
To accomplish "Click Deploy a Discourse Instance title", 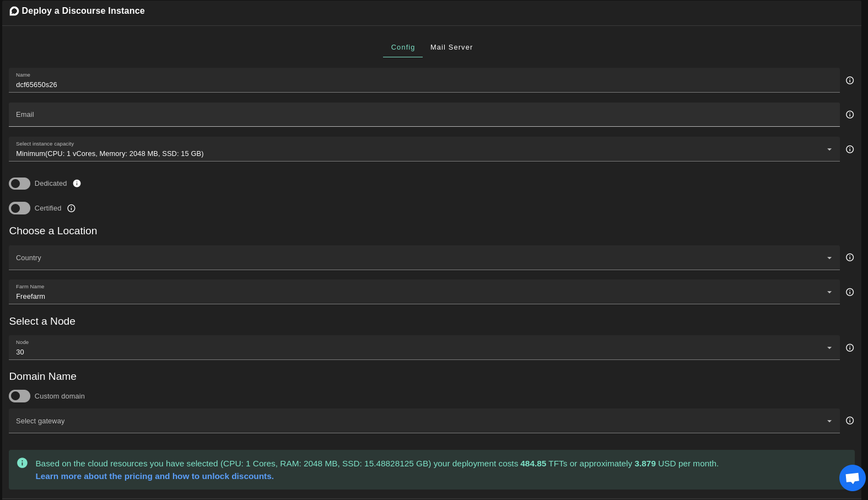I will click(x=83, y=11).
